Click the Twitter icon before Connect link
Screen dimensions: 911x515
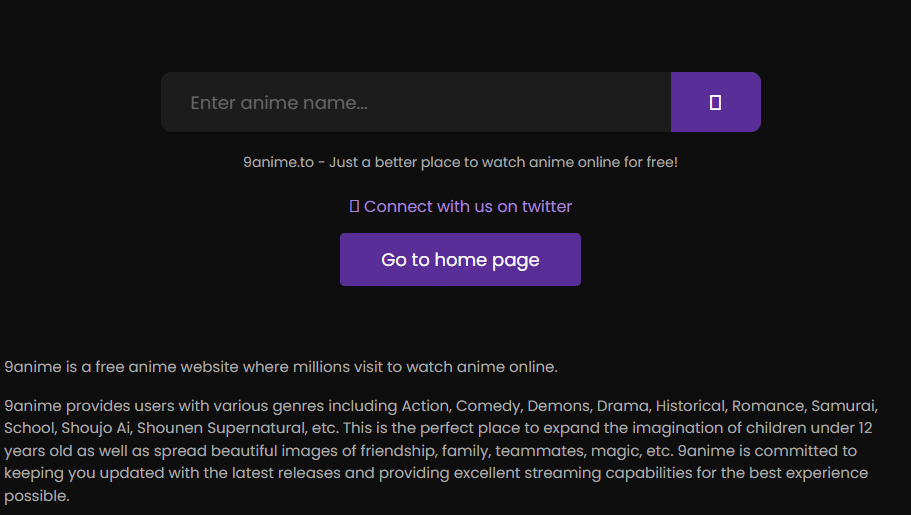pyautogui.click(x=354, y=206)
